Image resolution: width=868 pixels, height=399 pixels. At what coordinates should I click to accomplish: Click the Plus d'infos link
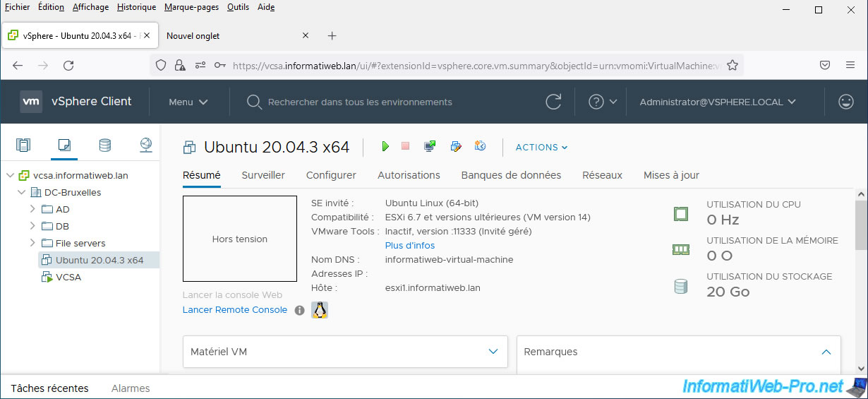410,246
